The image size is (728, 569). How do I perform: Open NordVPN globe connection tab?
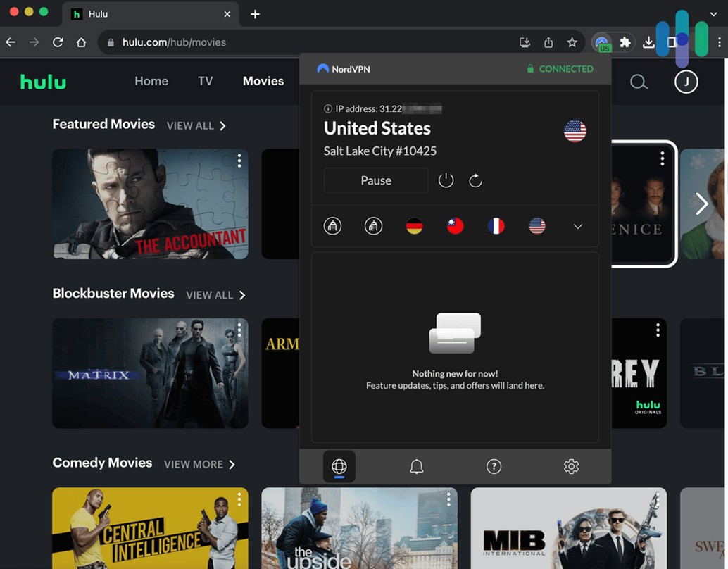click(339, 466)
